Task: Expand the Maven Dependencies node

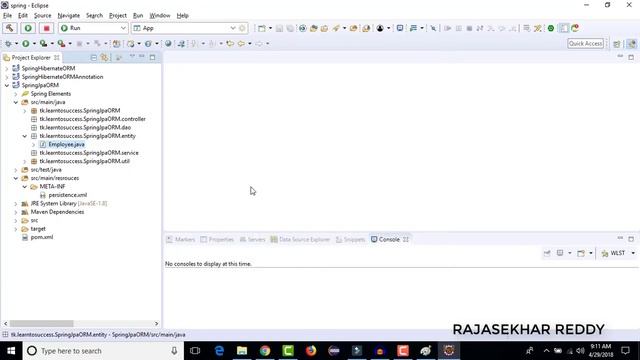Action: pyautogui.click(x=16, y=212)
